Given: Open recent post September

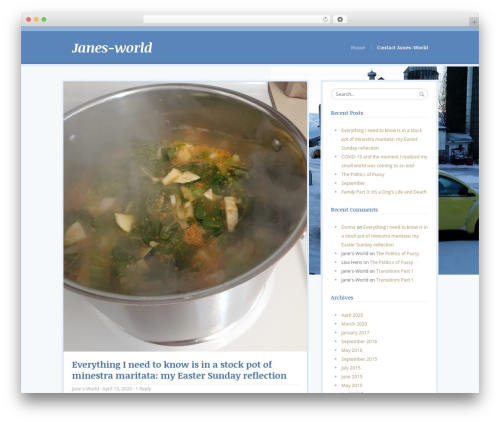Looking at the screenshot, I should point(353,183).
